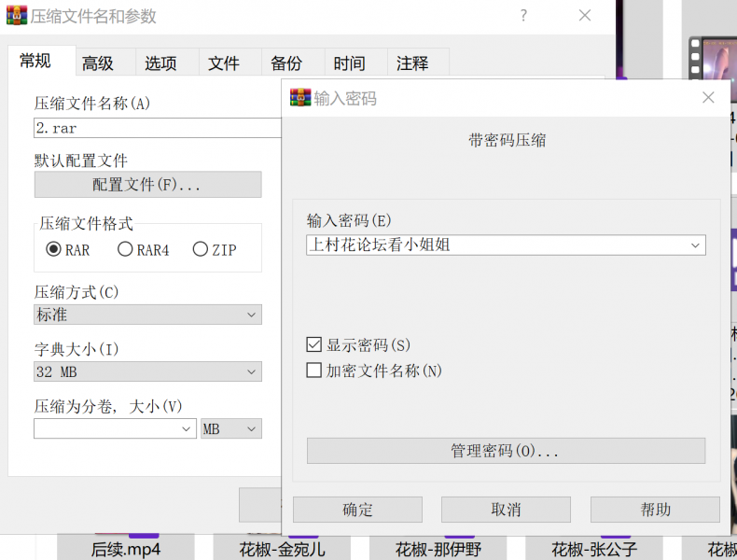The width and height of the screenshot is (737, 560).
Task: Close the 输入密码 dialog
Action: [x=708, y=98]
